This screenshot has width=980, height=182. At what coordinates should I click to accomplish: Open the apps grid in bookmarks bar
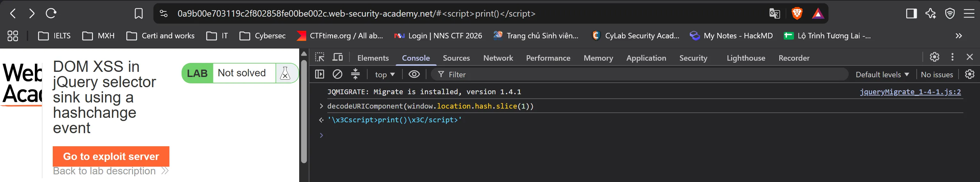pos(12,36)
